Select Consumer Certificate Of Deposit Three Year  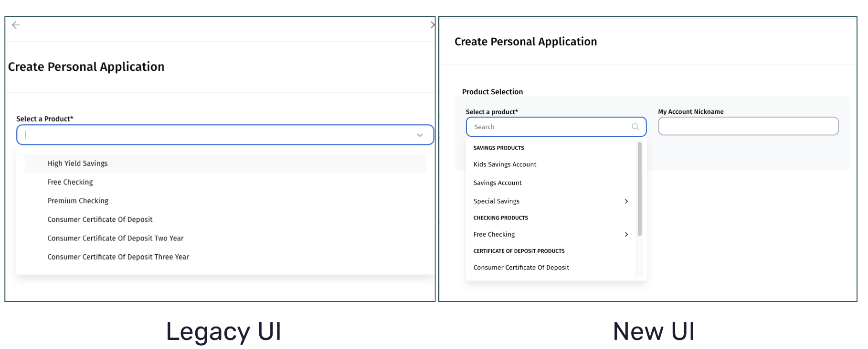pyautogui.click(x=118, y=257)
